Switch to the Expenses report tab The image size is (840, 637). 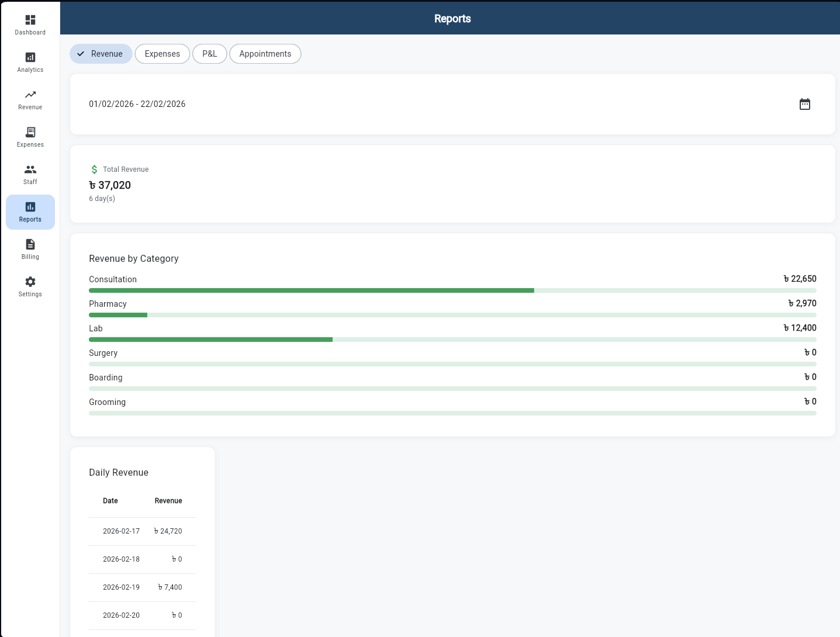click(162, 53)
